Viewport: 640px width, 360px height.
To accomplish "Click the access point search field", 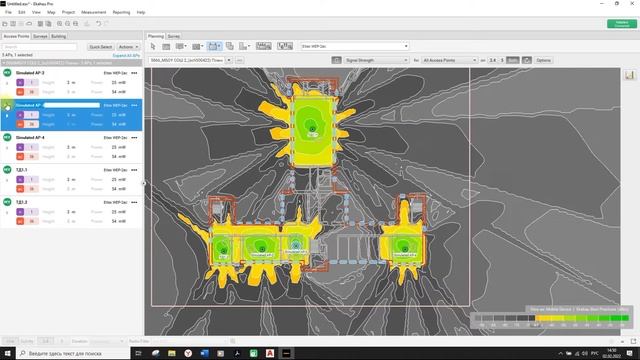I will pyautogui.click(x=40, y=47).
